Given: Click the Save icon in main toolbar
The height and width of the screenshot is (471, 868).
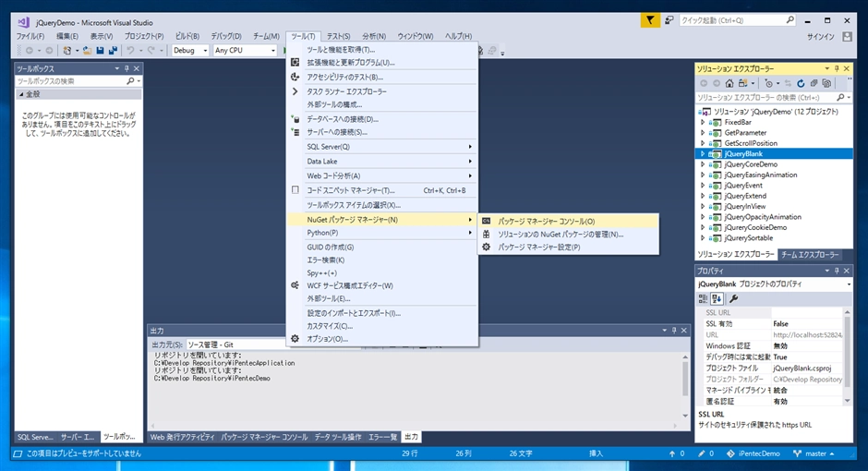Looking at the screenshot, I should pos(101,51).
